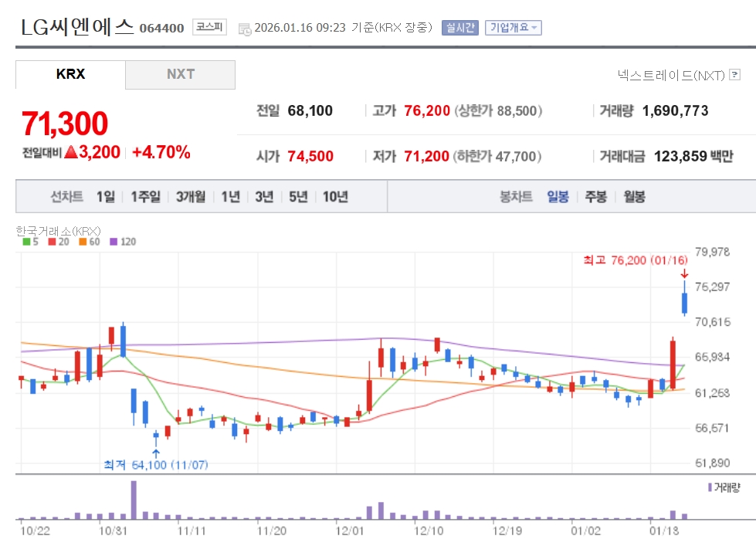Click the 시가 value 74,500
The width and height of the screenshot is (756, 546).
click(310, 156)
